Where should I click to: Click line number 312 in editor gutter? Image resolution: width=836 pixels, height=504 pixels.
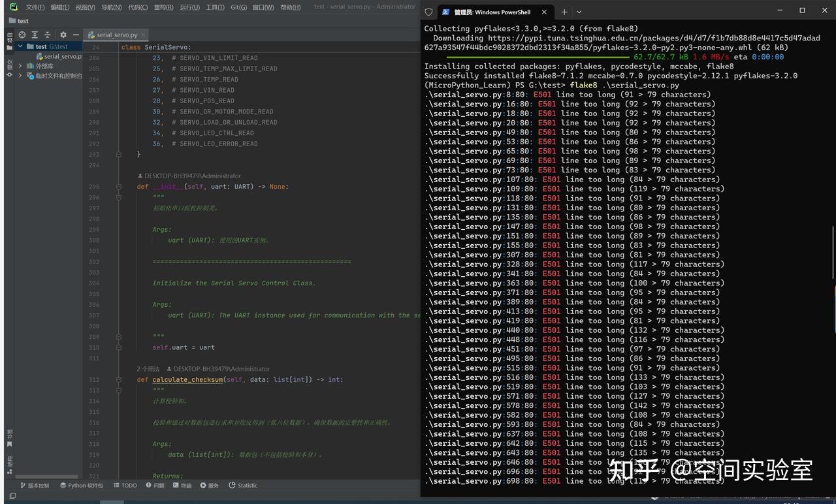pos(93,380)
